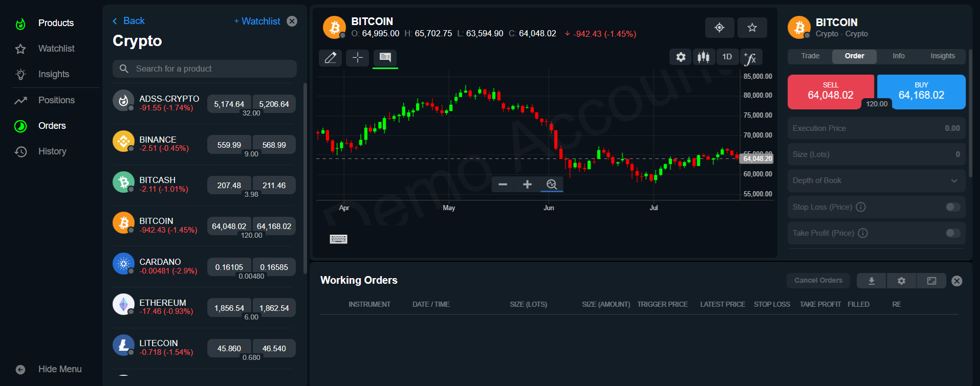Zoom in the chart with plus button
The image size is (980, 386).
click(x=527, y=184)
